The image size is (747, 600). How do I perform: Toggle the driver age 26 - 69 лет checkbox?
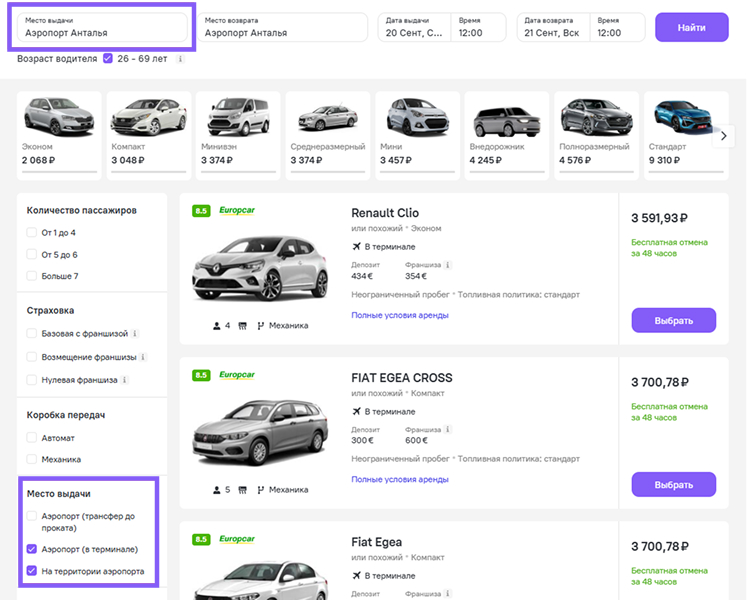(108, 59)
